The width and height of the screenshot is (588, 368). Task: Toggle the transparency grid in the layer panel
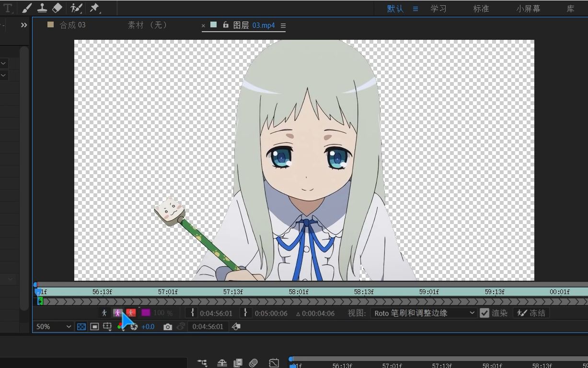point(81,327)
